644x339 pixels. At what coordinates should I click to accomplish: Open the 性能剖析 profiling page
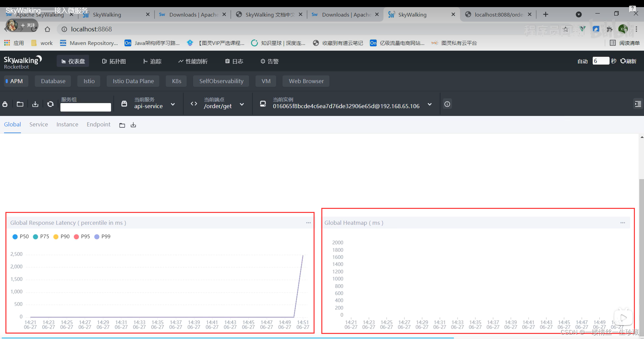click(193, 61)
